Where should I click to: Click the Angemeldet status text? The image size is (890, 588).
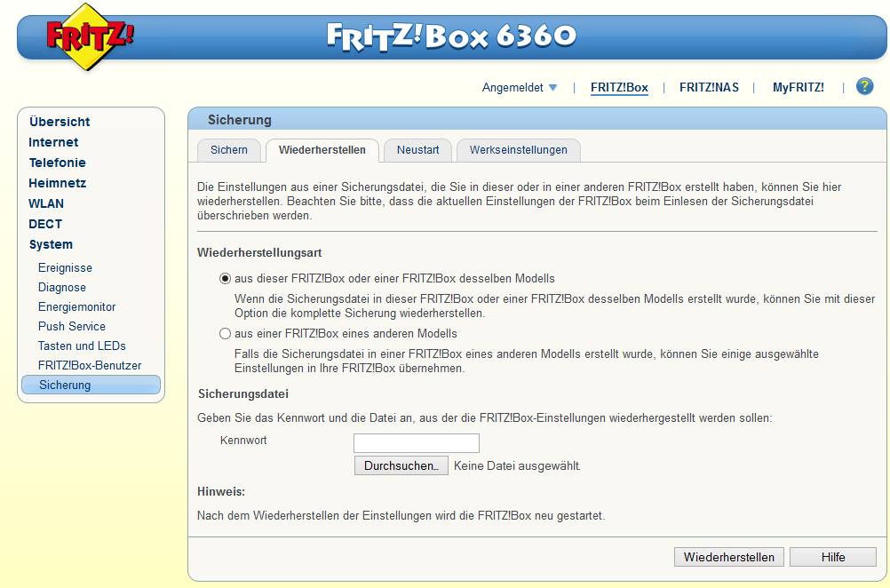click(x=513, y=87)
